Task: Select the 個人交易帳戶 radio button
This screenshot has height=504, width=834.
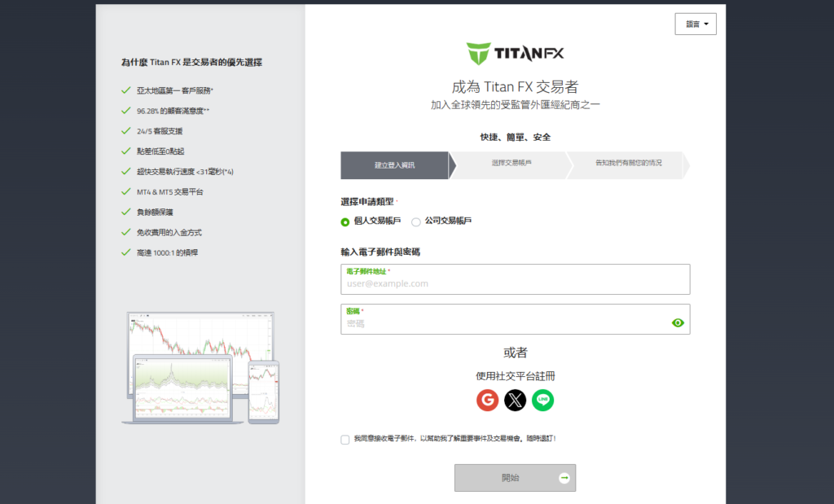Action: click(x=345, y=222)
